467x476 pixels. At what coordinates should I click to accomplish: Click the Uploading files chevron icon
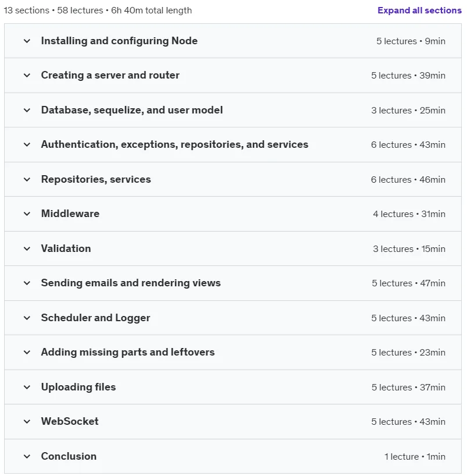(x=27, y=387)
